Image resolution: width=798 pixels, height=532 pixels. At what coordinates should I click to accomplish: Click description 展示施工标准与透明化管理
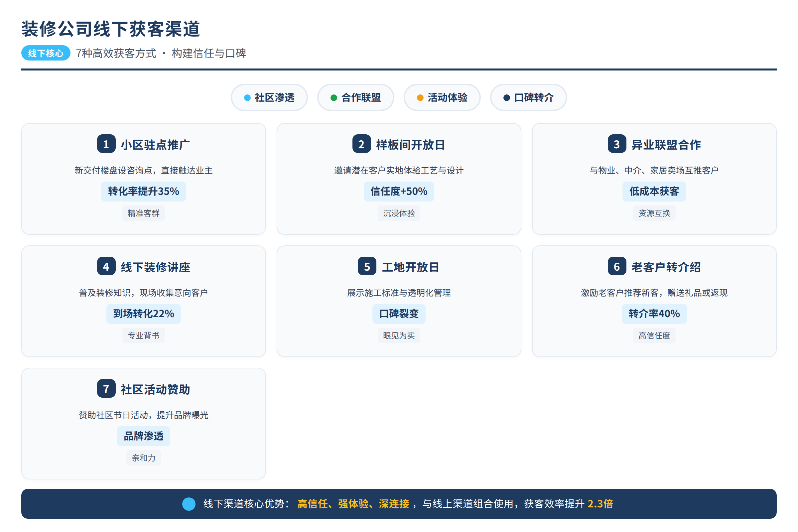click(399, 293)
